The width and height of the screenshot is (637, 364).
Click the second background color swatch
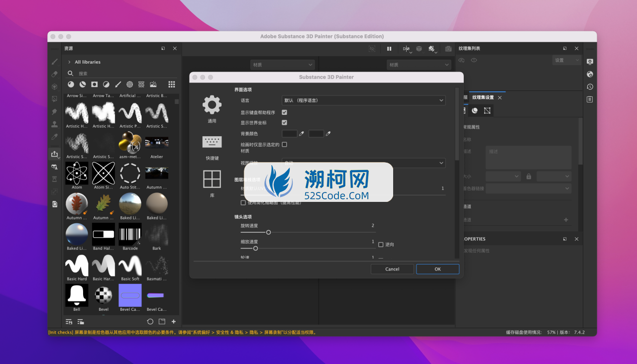point(316,134)
